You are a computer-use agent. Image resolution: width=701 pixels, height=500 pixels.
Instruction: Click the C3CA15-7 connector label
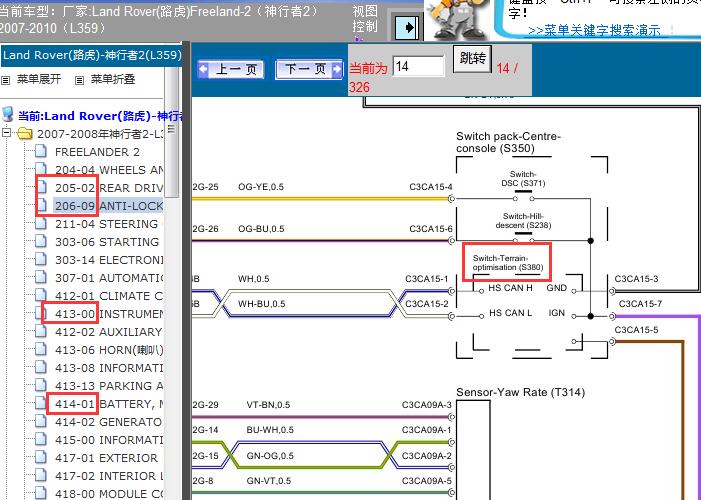pos(640,304)
